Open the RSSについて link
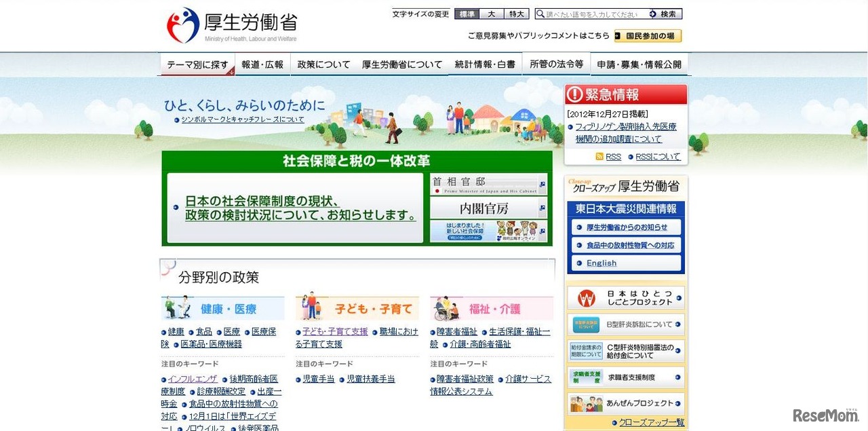 pos(658,157)
